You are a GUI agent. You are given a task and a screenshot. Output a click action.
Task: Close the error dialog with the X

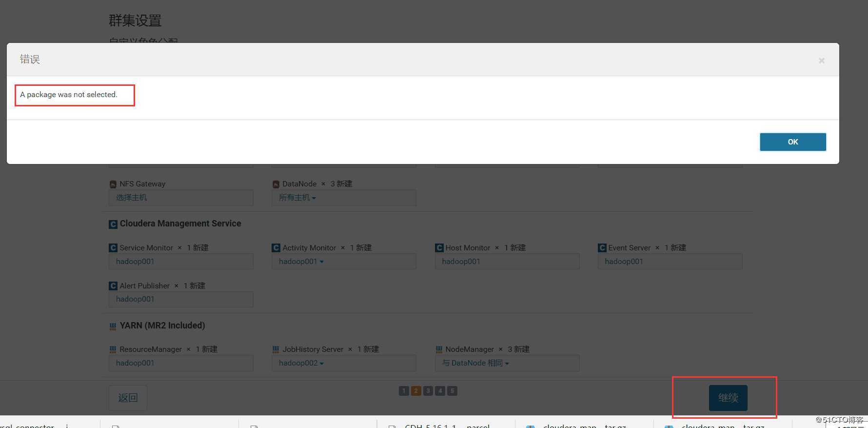[x=822, y=61]
